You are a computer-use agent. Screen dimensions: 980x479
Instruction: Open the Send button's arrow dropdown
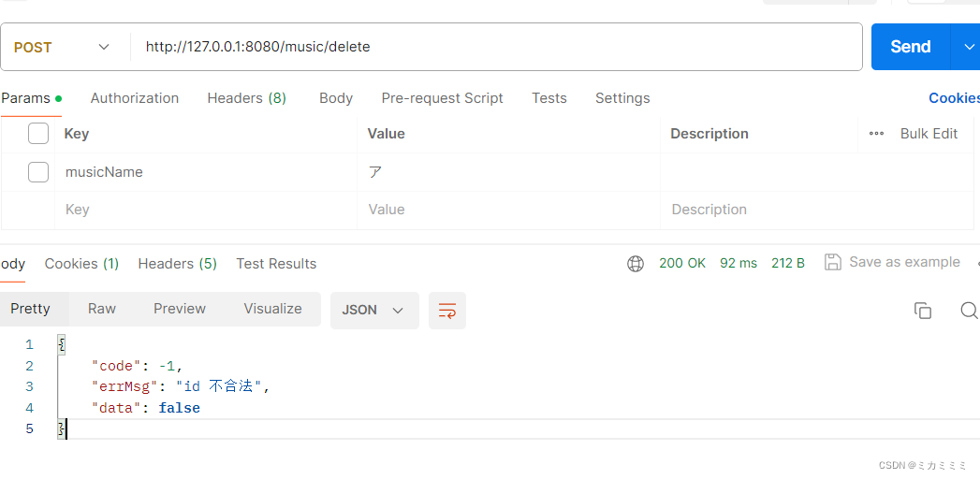[968, 47]
